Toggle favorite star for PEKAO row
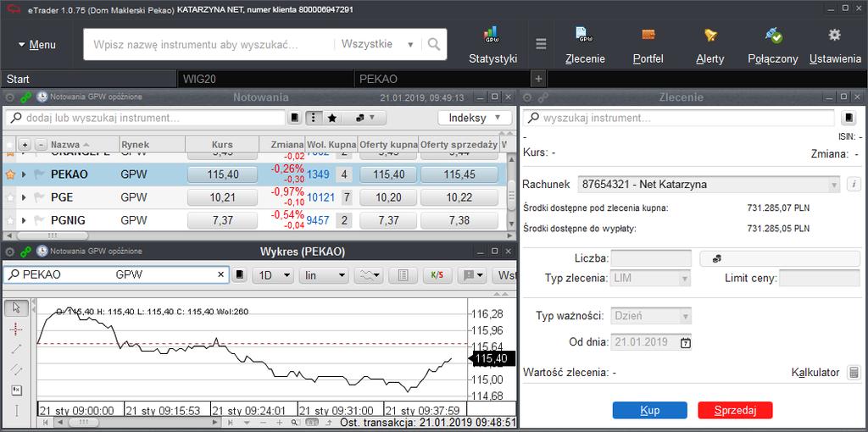868x432 pixels. [9, 174]
